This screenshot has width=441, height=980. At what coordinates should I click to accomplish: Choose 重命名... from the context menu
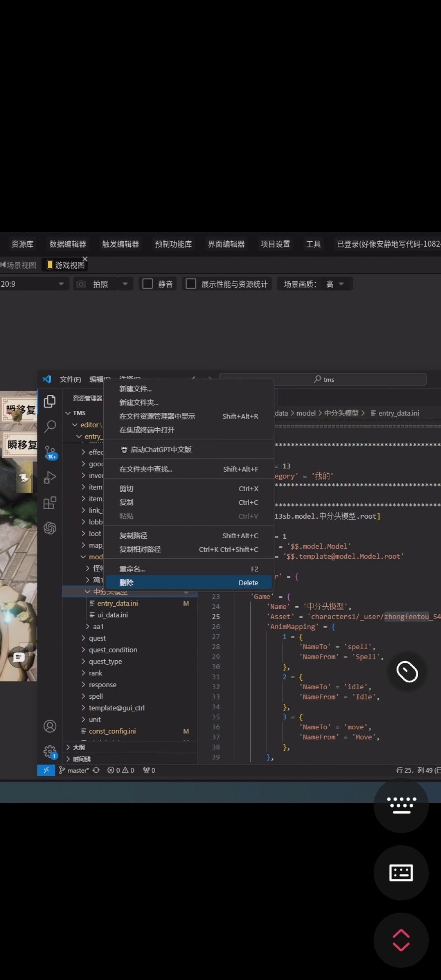click(x=132, y=569)
